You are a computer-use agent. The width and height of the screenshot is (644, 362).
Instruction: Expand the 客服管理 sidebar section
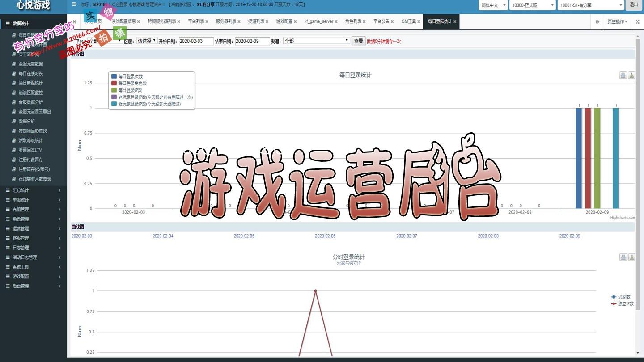[34, 238]
